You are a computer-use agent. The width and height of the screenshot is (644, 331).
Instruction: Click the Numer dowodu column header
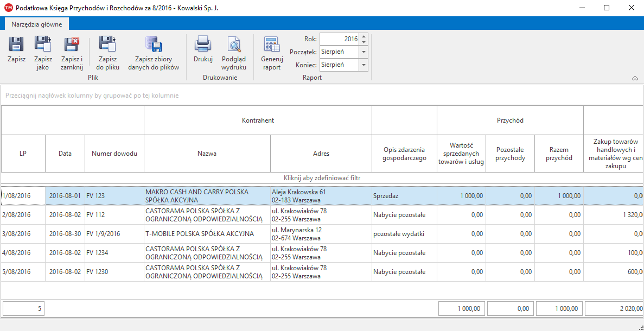(114, 154)
